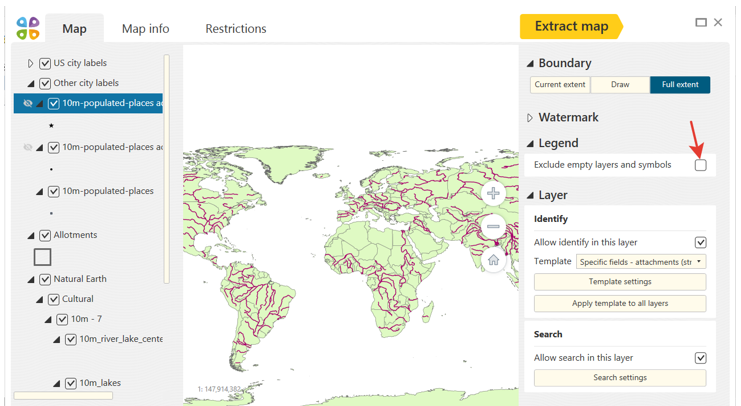
Task: Toggle the Natural Earth checkbox
Action: 45,279
